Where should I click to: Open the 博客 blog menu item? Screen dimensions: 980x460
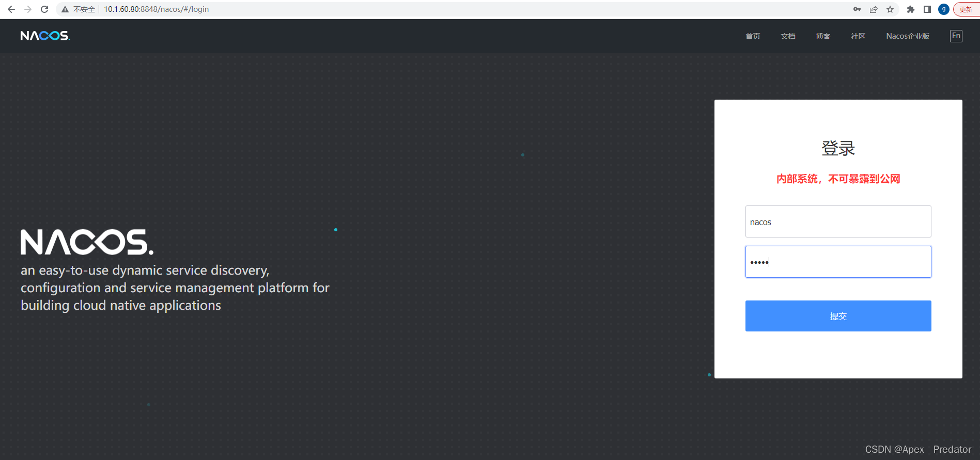coord(823,36)
